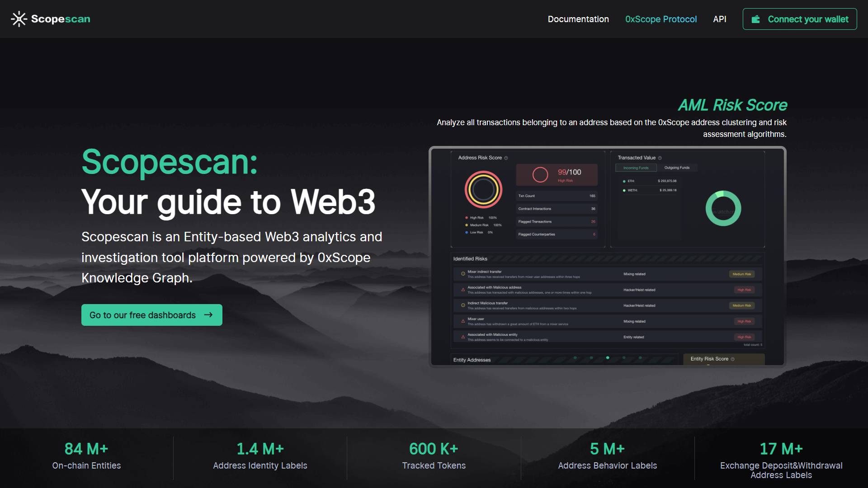Viewport: 868px width, 488px height.
Task: Click the Scopescan logo in header
Action: pos(51,19)
